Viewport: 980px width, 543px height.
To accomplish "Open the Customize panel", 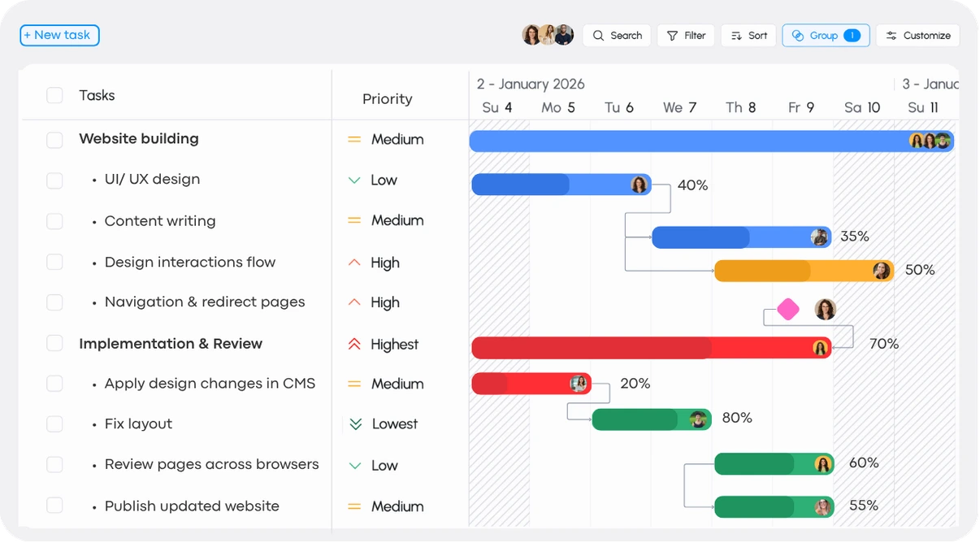I will click(917, 35).
